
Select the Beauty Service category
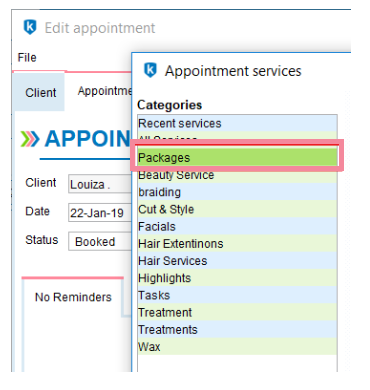237,175
